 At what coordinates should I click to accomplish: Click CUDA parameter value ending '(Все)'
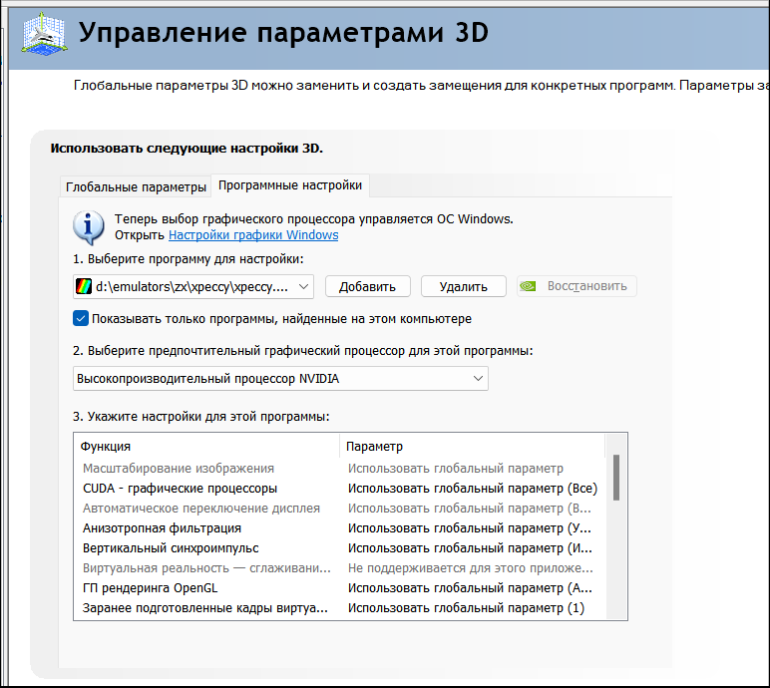[x=472, y=488]
